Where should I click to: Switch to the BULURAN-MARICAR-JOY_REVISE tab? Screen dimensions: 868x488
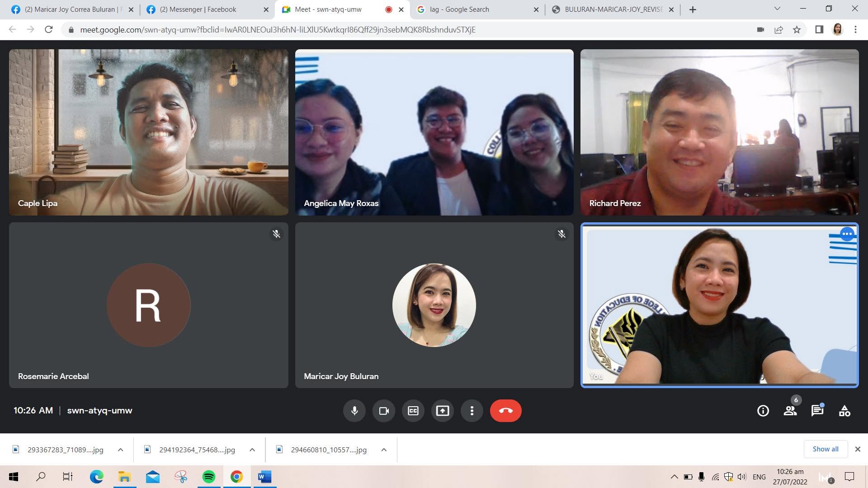point(613,9)
